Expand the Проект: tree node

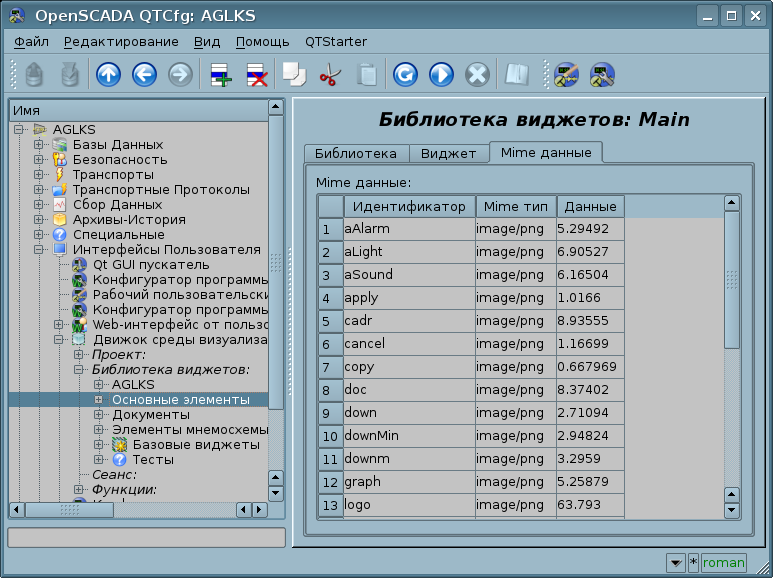coord(78,355)
